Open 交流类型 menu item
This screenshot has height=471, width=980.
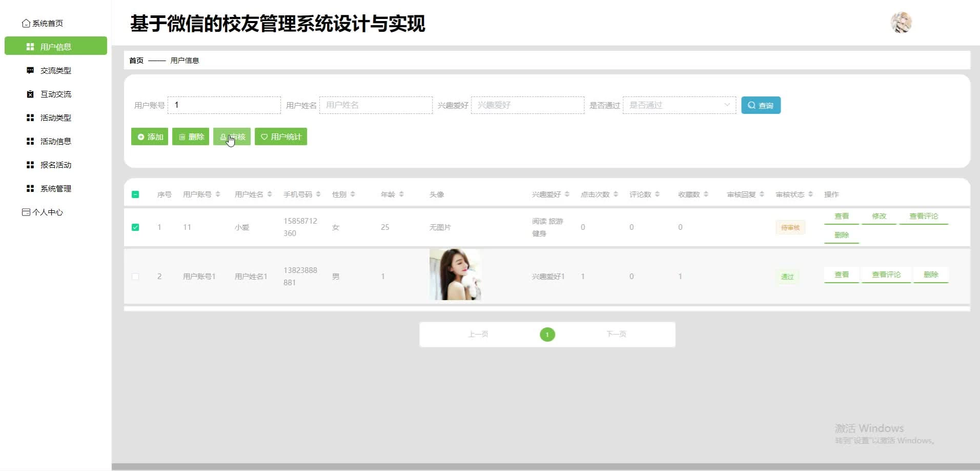click(56, 70)
